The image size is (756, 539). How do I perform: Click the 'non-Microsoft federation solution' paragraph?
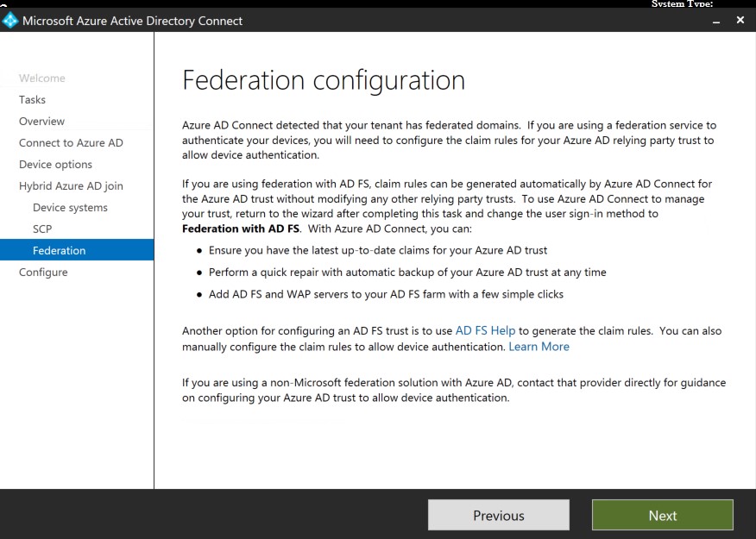pos(454,390)
